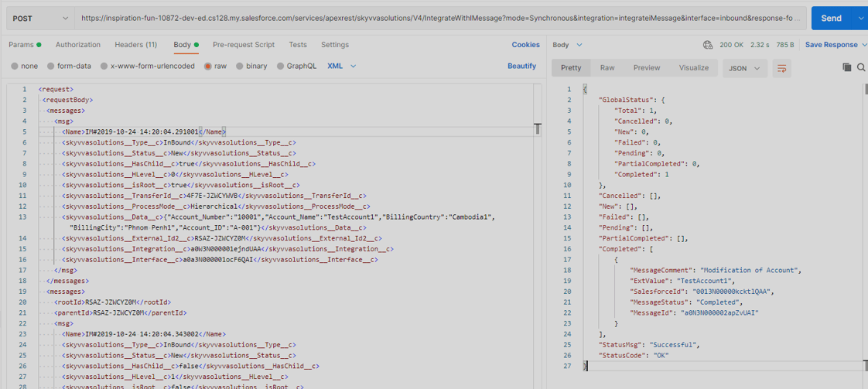Click the Beautify link
868x389 pixels.
[x=521, y=67]
